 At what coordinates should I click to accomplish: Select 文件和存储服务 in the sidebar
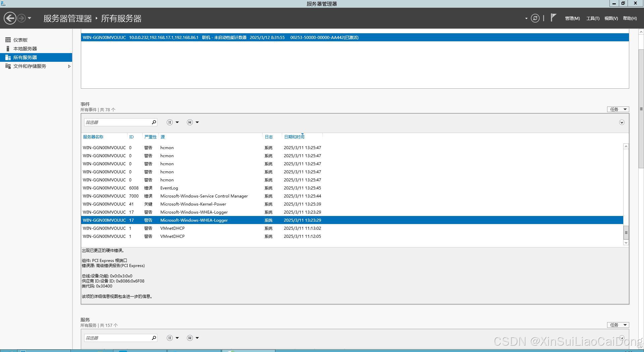click(x=36, y=66)
